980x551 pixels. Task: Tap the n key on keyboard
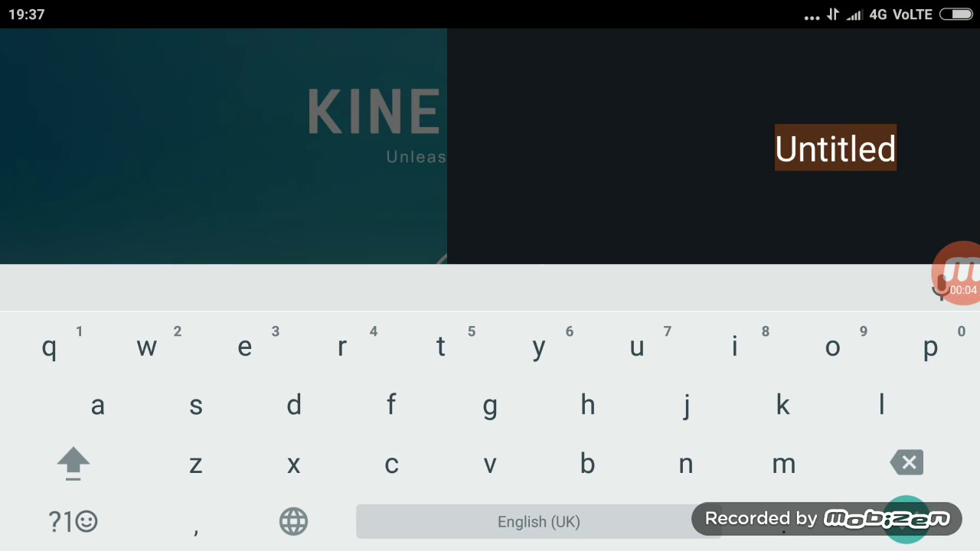[686, 464]
